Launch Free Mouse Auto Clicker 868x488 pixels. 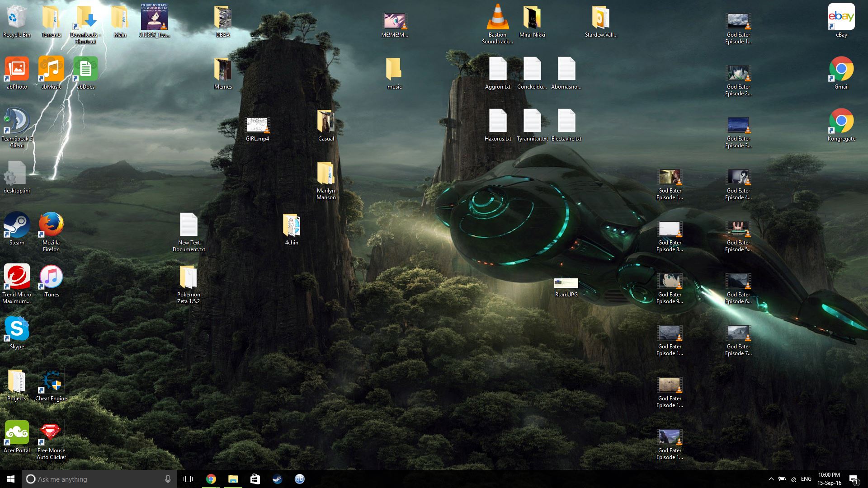coord(51,440)
